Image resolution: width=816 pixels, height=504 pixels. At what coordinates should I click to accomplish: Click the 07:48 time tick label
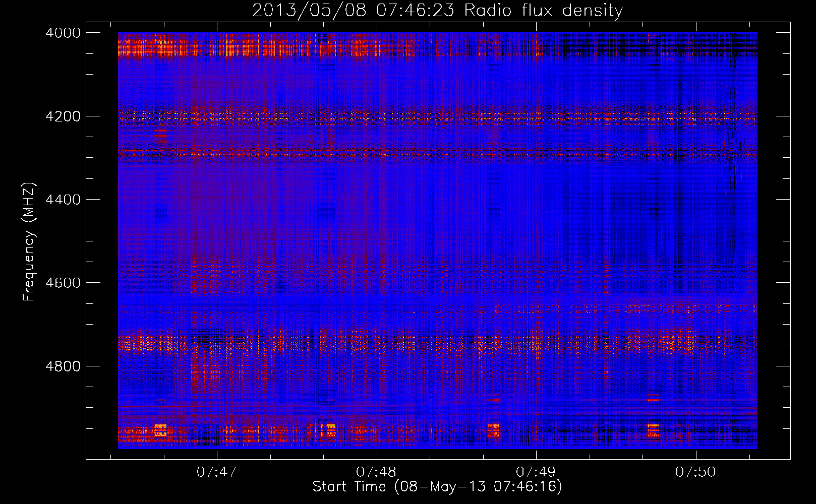[x=376, y=472]
